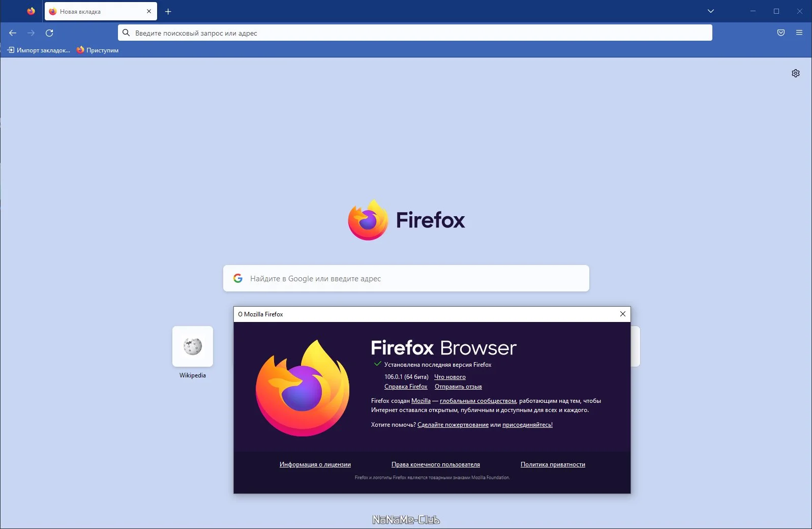The image size is (812, 529).
Task: Expand the list all tabs chevron
Action: point(711,11)
